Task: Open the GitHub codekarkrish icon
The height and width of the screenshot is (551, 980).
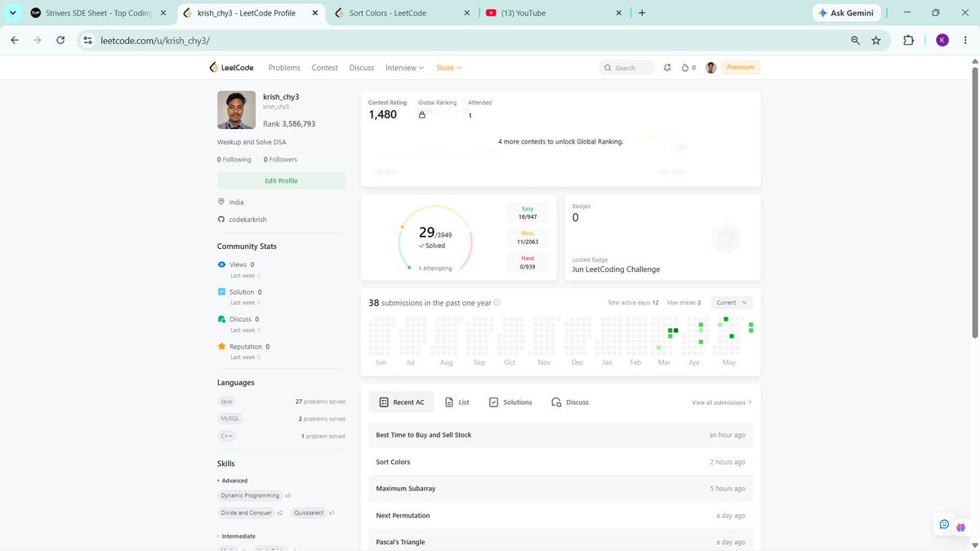Action: (221, 220)
